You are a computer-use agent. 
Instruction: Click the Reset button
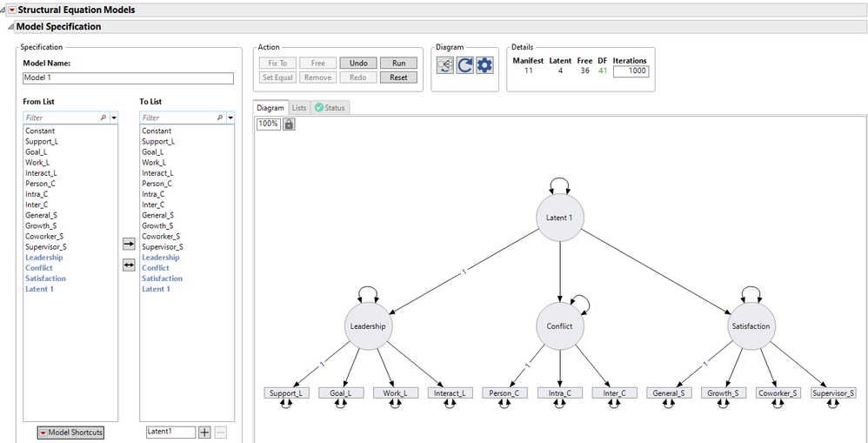[x=398, y=77]
